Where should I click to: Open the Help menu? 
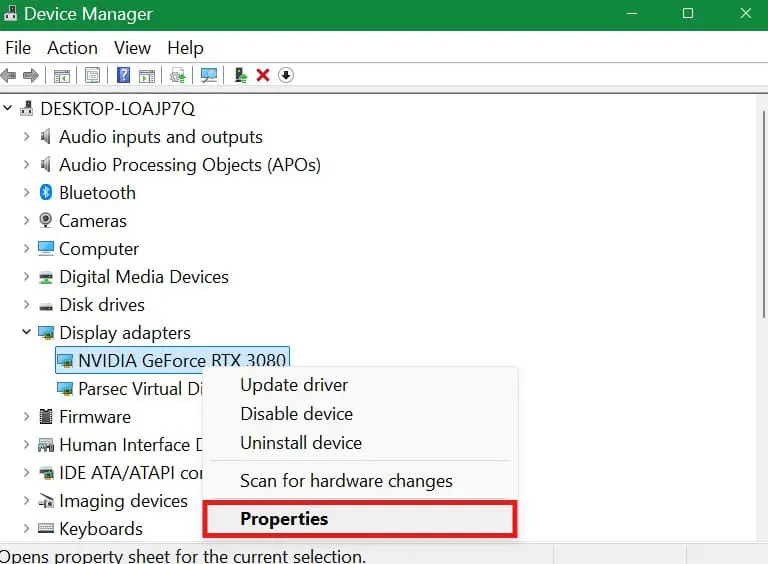[185, 47]
